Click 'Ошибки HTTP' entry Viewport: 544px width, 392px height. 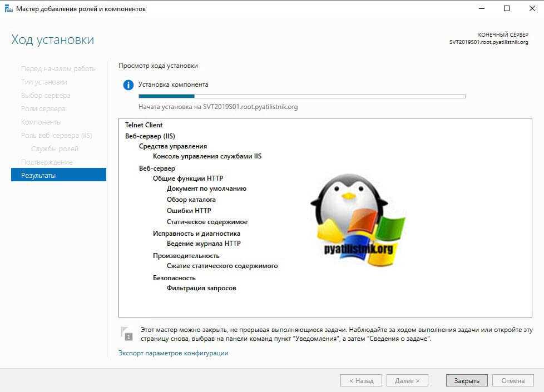click(x=189, y=211)
